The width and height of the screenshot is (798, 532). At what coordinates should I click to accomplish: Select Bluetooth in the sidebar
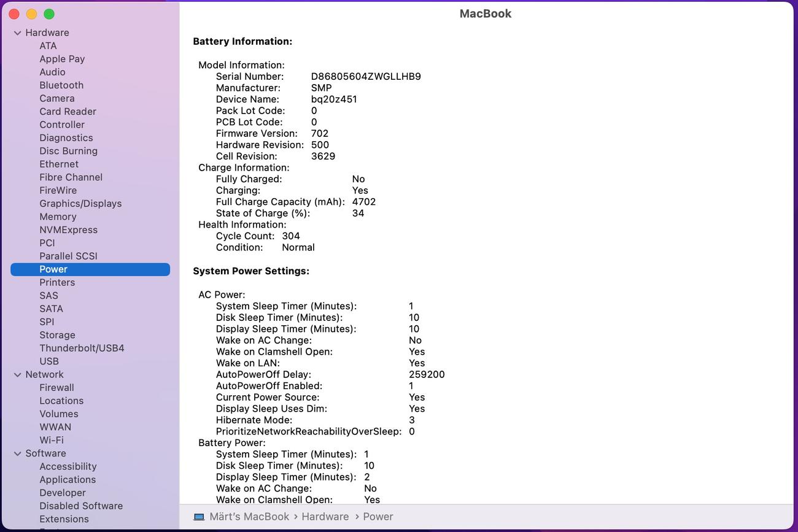point(61,85)
